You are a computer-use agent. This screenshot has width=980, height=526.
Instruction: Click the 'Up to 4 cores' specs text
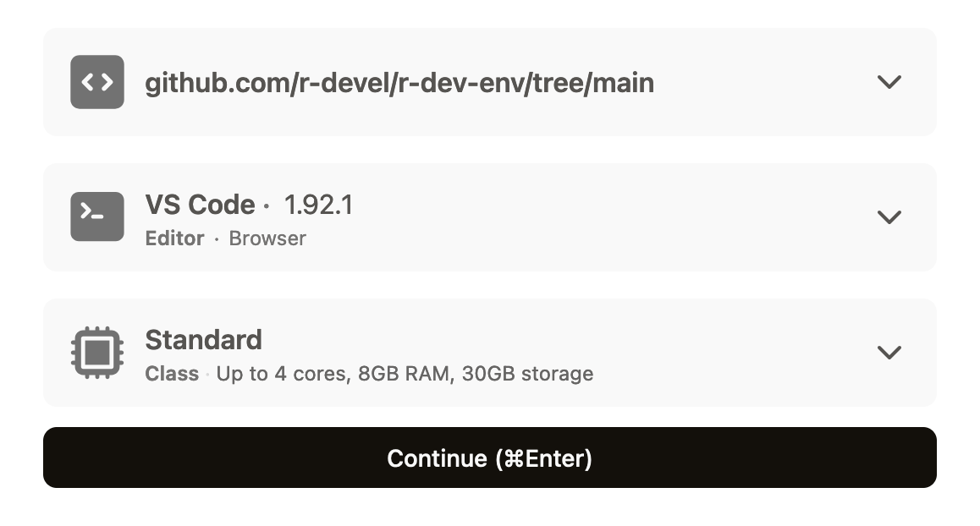[284, 374]
